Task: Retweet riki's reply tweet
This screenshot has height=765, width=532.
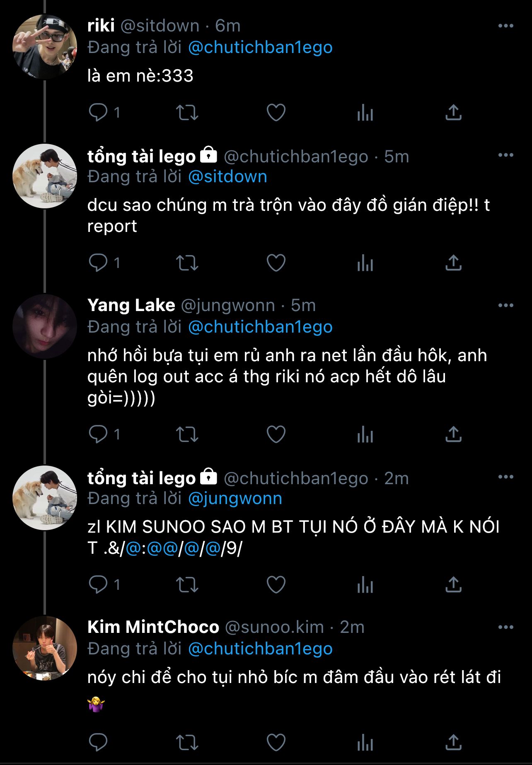Action: (187, 112)
